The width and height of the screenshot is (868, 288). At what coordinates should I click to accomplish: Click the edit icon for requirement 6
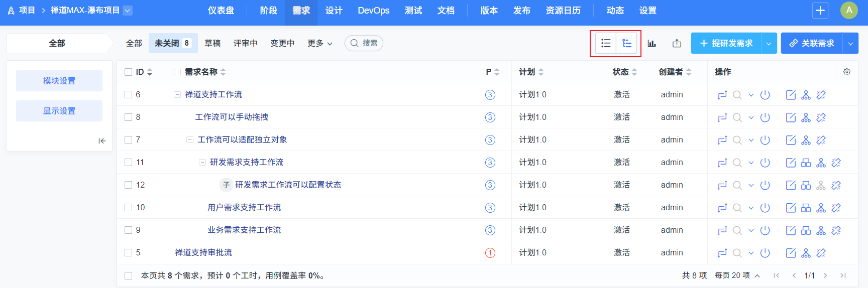[791, 95]
